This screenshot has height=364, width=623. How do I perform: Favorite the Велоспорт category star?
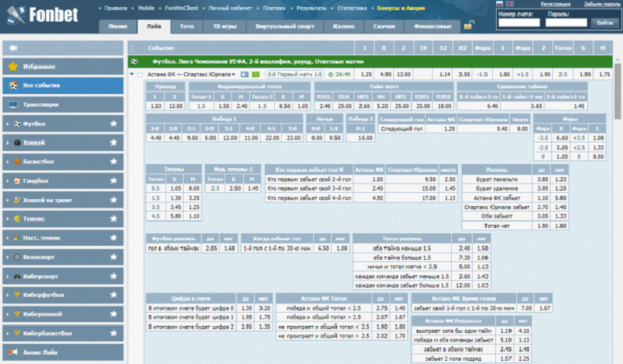[x=114, y=257]
